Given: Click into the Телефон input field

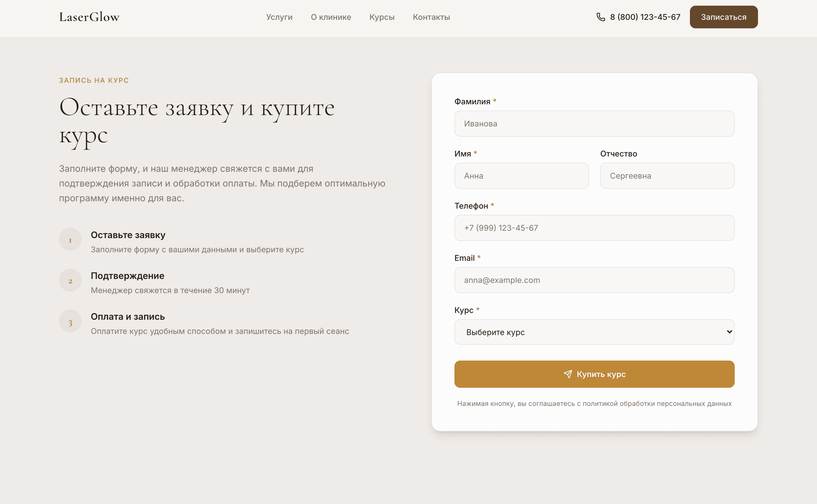Looking at the screenshot, I should (x=594, y=228).
